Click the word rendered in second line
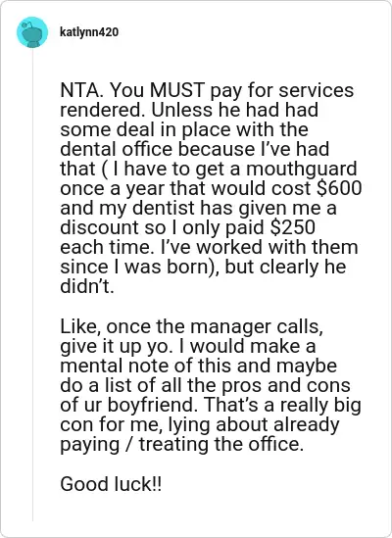This screenshot has width=392, height=538. click(101, 110)
